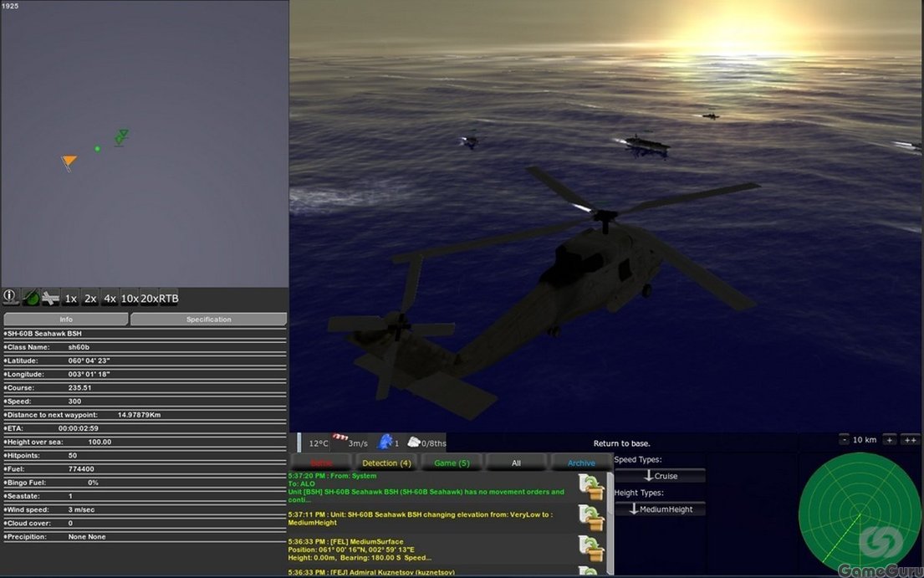Click the Course value 235.51
The height and width of the screenshot is (578, 924).
pos(80,387)
